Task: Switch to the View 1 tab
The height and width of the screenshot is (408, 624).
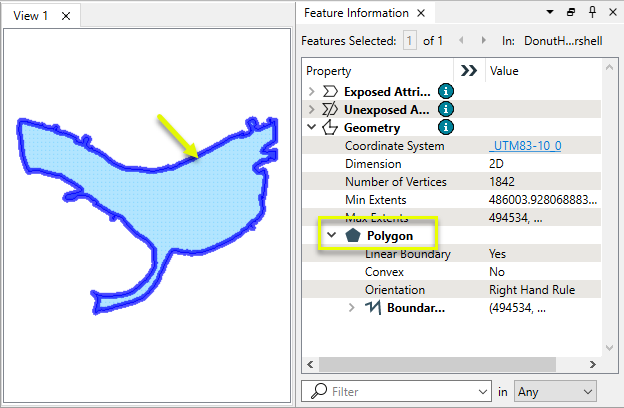Action: coord(30,15)
